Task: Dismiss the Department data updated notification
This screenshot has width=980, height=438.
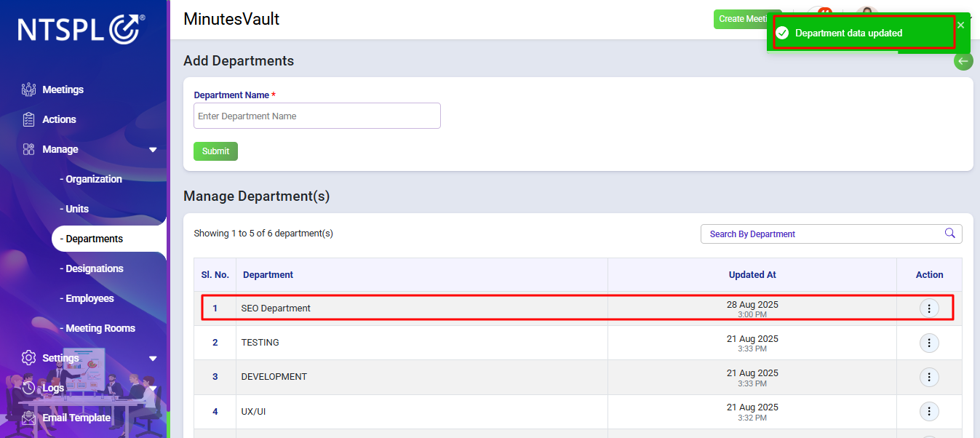Action: (x=960, y=25)
